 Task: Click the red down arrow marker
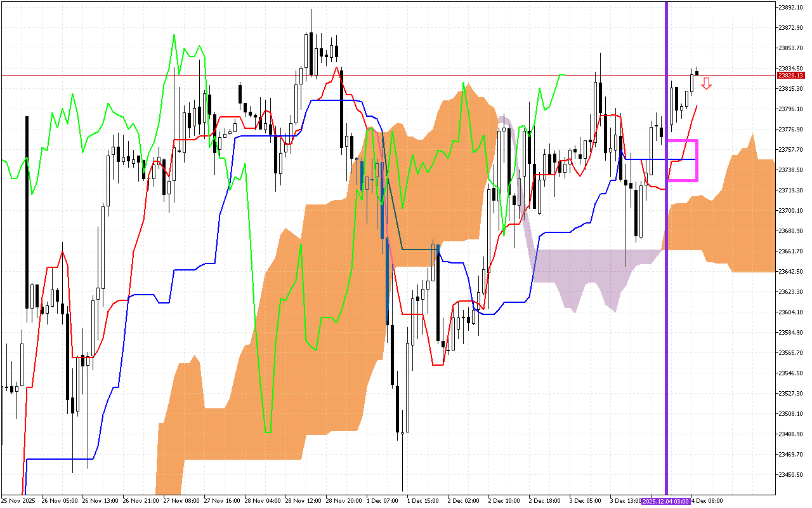(x=706, y=83)
